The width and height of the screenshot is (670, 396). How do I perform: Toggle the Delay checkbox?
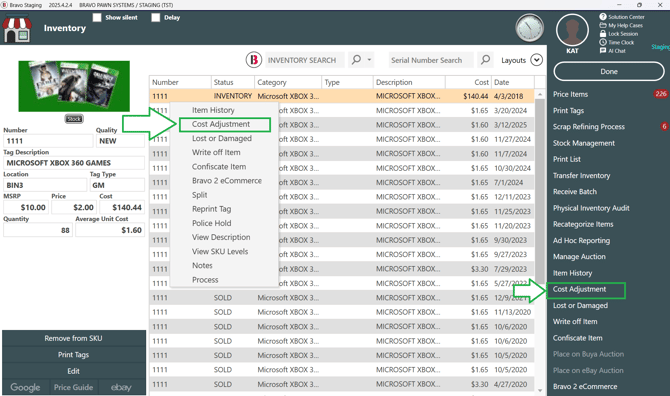[156, 18]
